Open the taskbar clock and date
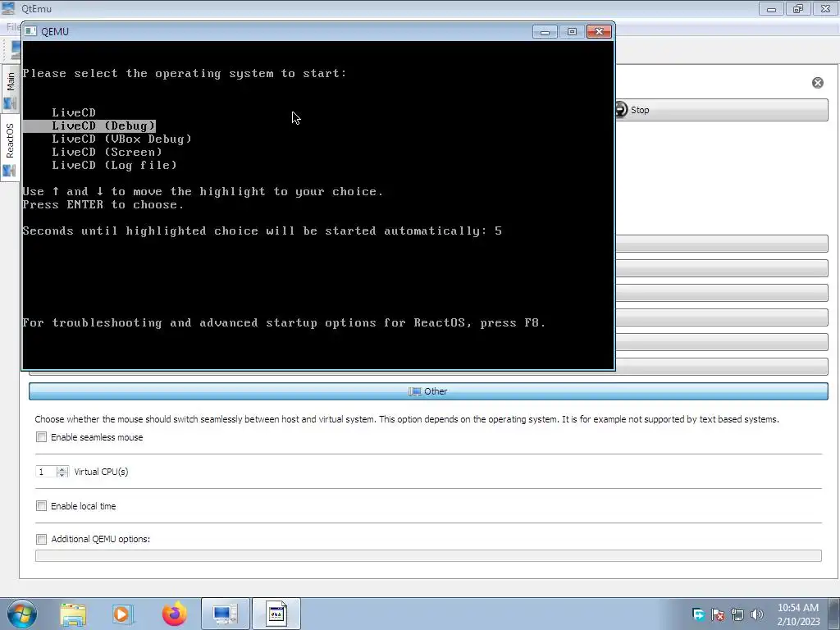 click(798, 614)
